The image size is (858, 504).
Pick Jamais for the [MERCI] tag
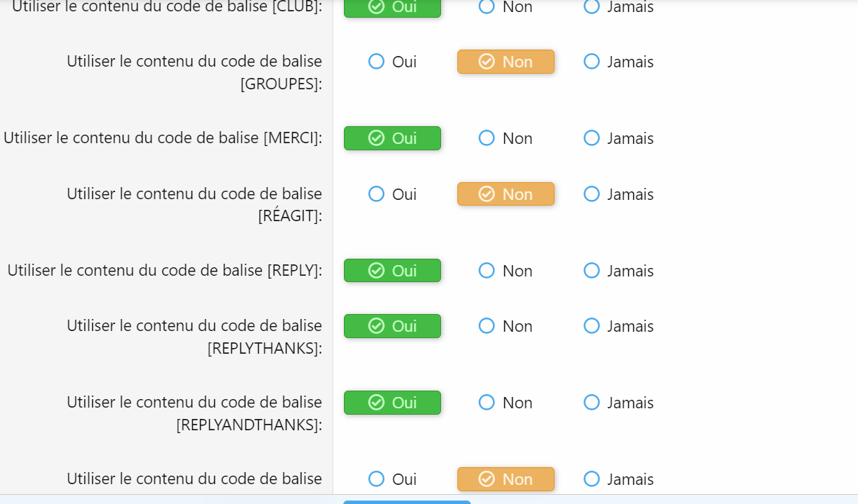point(591,138)
